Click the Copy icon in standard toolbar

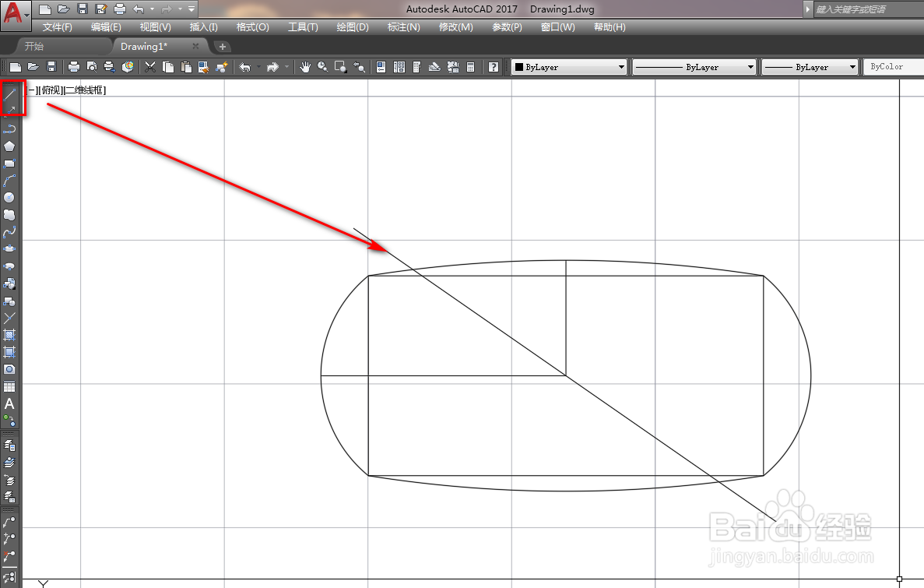(168, 67)
